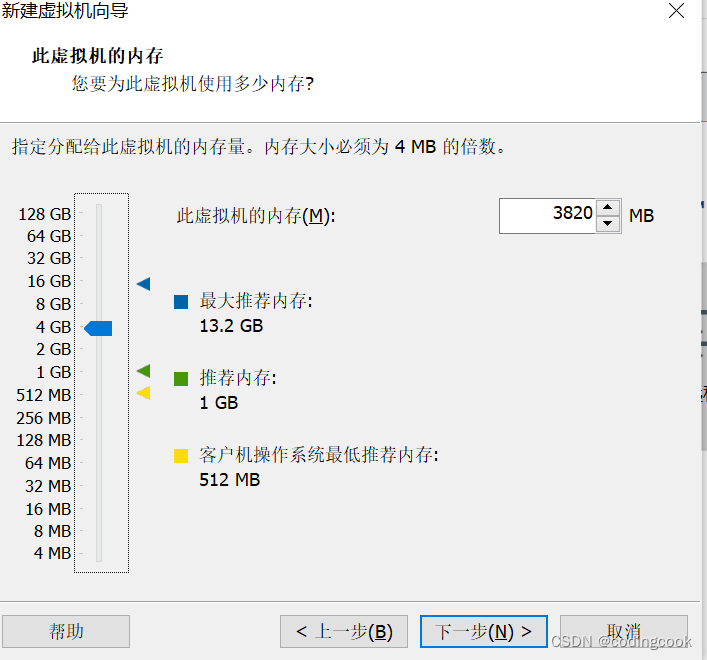
Task: Click the 下一步(N) next button
Action: point(484,631)
